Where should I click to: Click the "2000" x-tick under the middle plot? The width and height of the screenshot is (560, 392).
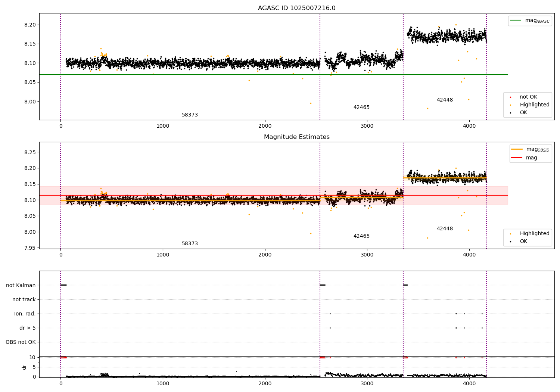(265, 255)
